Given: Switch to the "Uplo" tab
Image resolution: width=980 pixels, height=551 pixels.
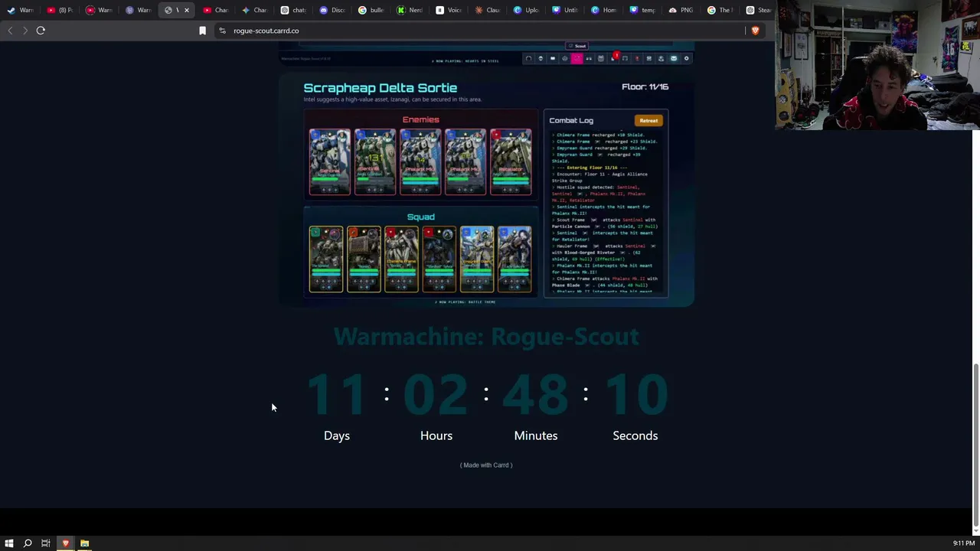Looking at the screenshot, I should coord(527,10).
